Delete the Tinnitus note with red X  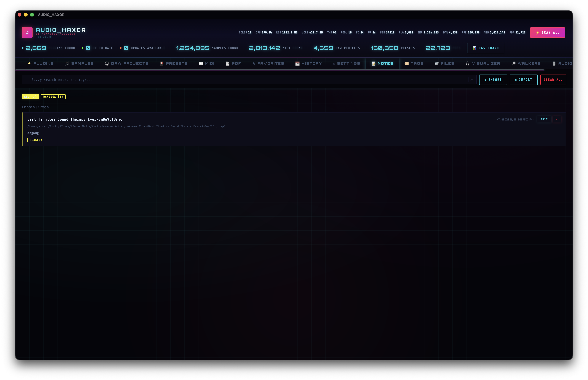click(x=557, y=119)
